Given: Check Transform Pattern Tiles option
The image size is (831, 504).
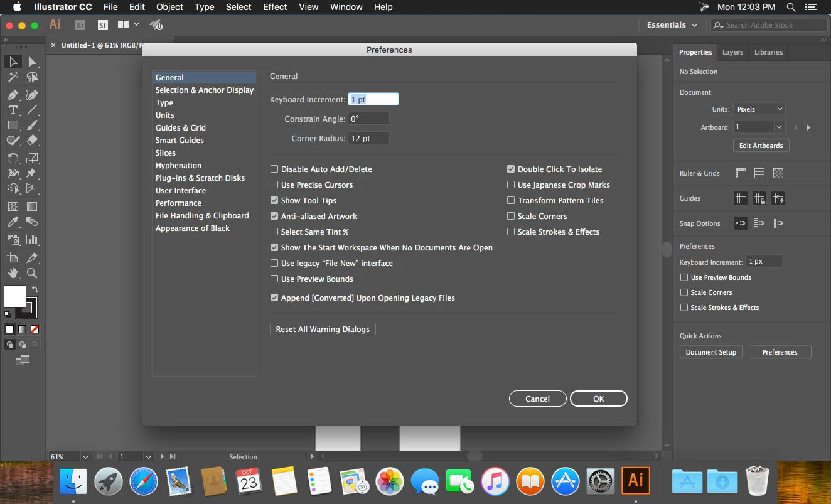Looking at the screenshot, I should pos(511,200).
